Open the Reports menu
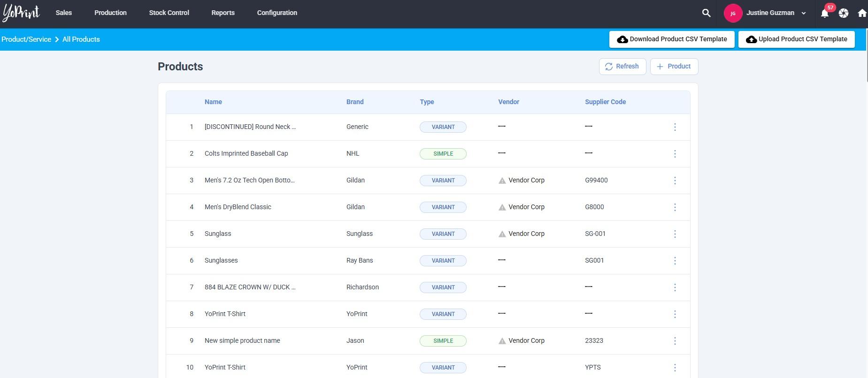This screenshot has height=378, width=868. pyautogui.click(x=223, y=13)
